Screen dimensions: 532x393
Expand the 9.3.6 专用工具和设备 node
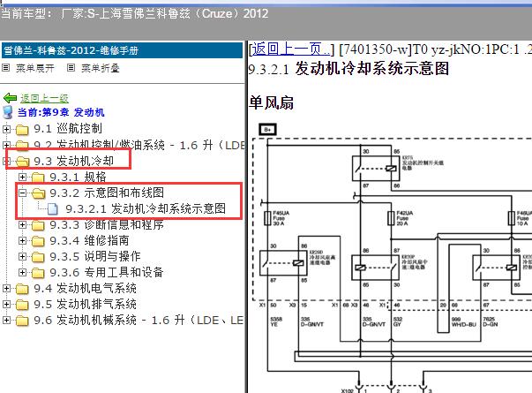pos(22,272)
